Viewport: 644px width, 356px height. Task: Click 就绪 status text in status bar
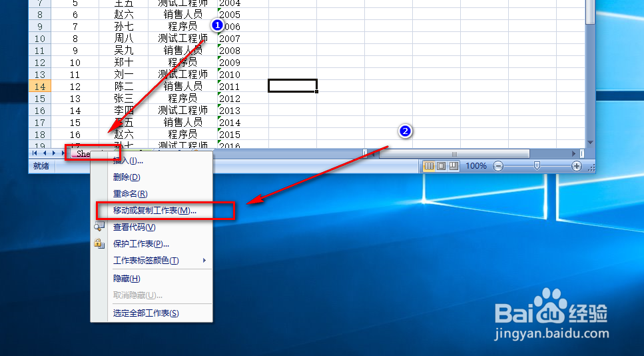tap(41, 166)
